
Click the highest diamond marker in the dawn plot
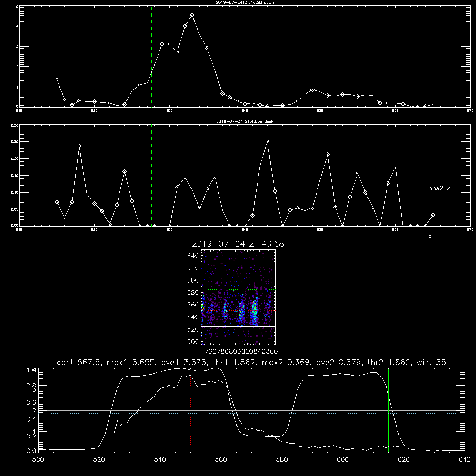[192, 15]
